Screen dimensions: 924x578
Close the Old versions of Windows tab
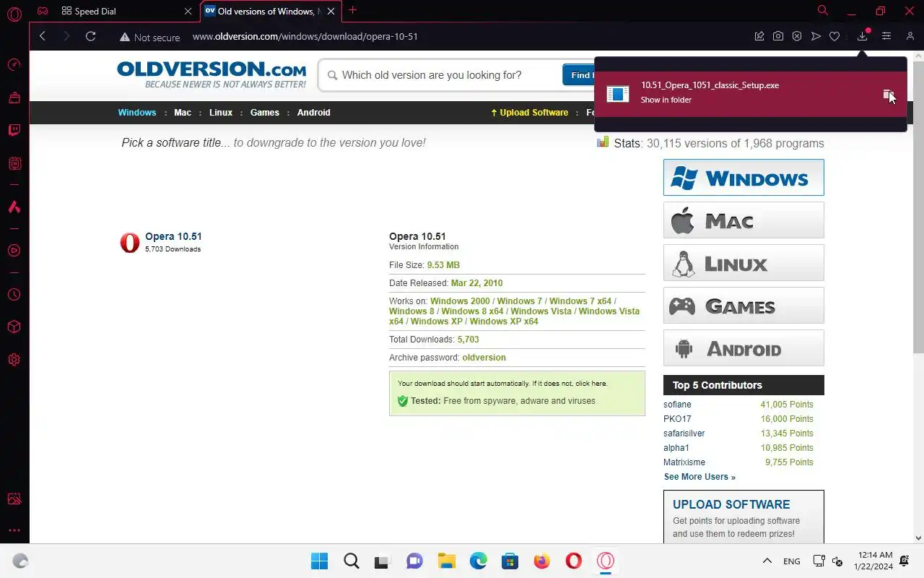coord(331,11)
